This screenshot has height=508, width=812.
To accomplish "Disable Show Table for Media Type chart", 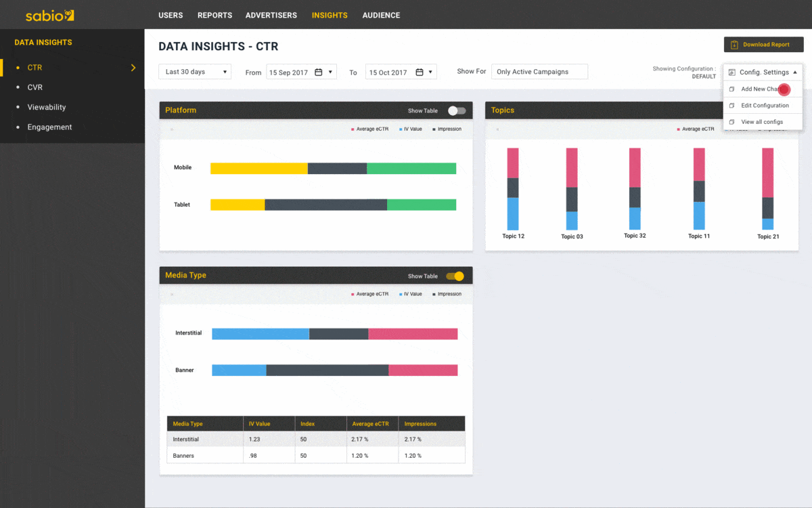I will (455, 276).
